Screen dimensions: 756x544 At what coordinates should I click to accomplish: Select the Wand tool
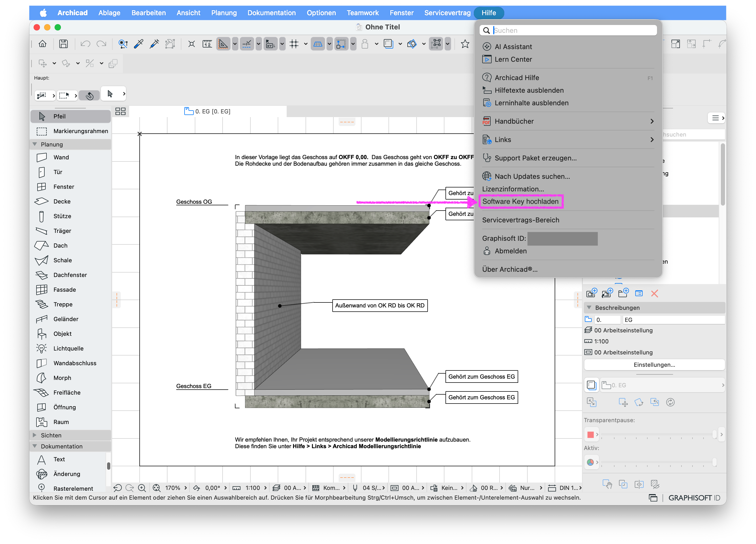coord(70,157)
